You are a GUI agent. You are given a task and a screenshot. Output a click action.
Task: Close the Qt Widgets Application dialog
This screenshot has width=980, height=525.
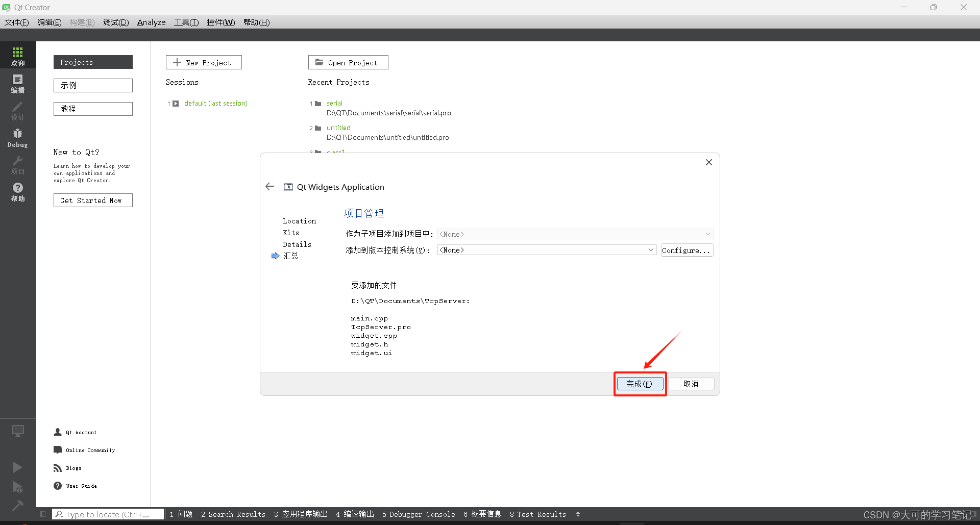[708, 162]
